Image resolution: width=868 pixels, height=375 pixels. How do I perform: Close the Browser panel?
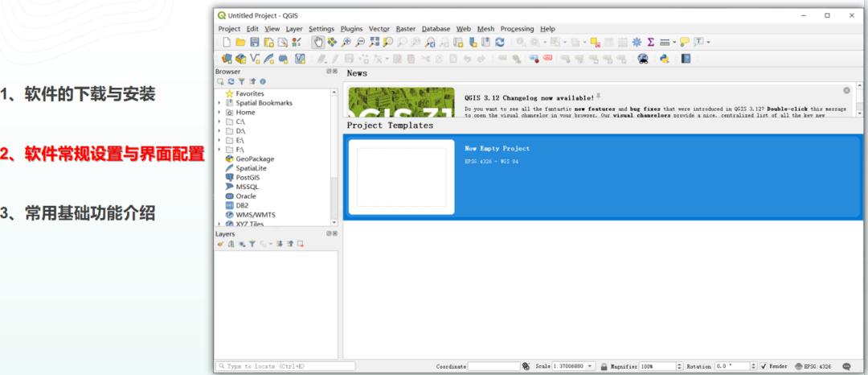tap(335, 72)
